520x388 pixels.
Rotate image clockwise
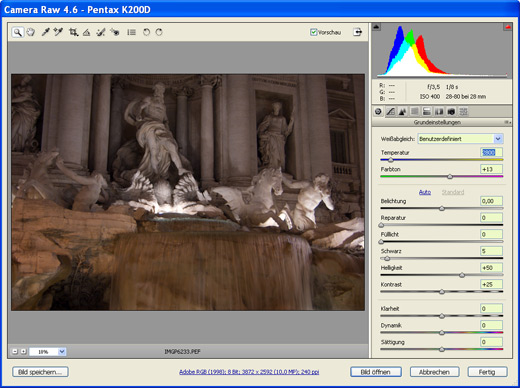tap(159, 32)
